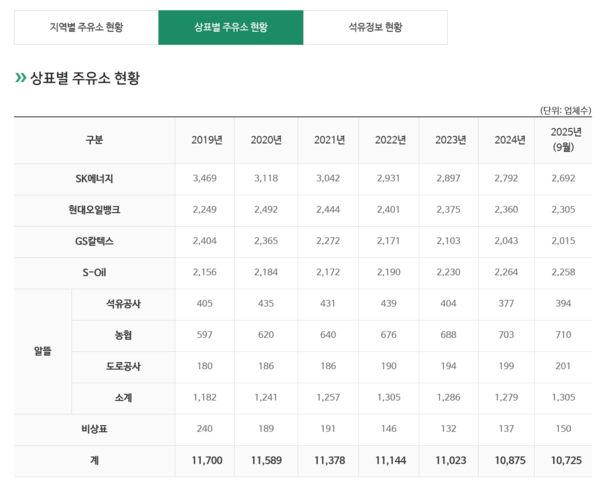Click SK에너지 value 2,931
600x485 pixels.
[x=388, y=178]
